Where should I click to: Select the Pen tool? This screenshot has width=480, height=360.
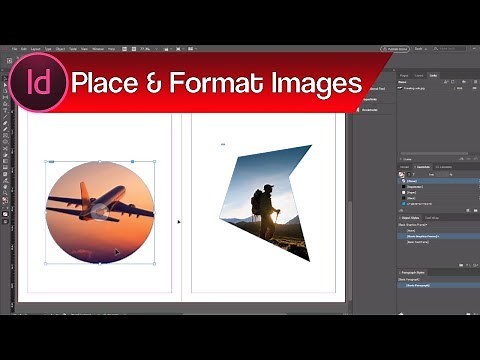(x=5, y=123)
